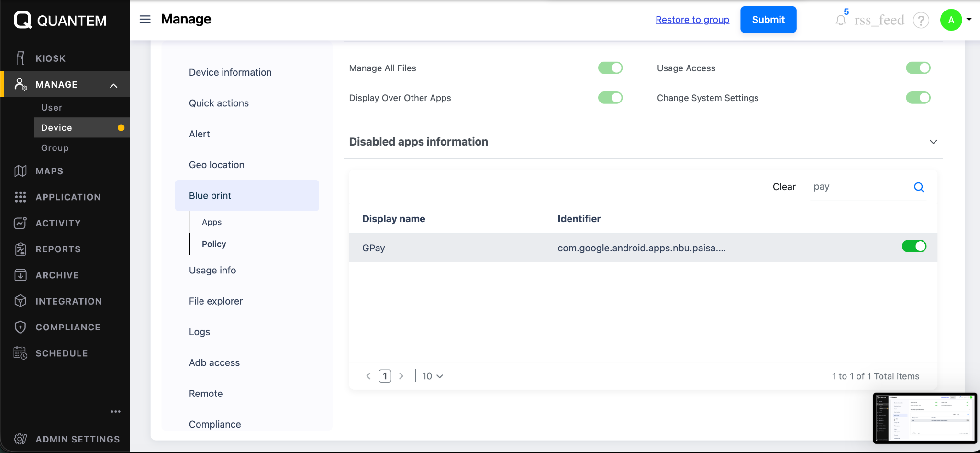The image size is (980, 453).
Task: Click the hamburger menu icon
Action: [x=145, y=19]
